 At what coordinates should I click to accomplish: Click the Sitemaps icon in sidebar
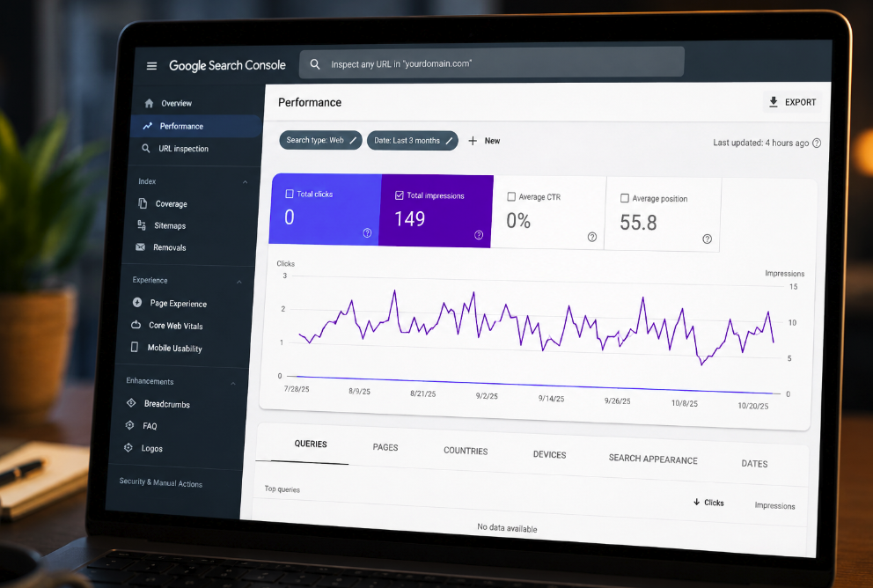click(x=142, y=225)
